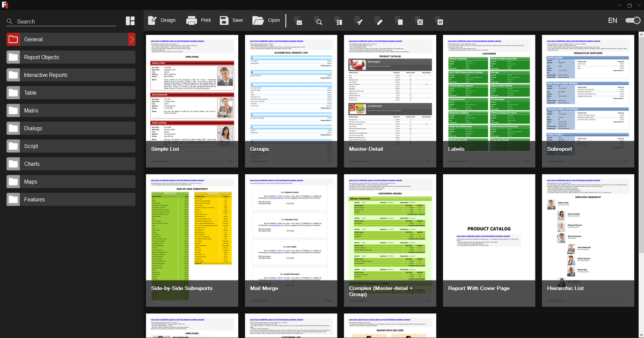The width and height of the screenshot is (644, 338).
Task: Open the Simple List report thumbnail
Action: (x=192, y=101)
